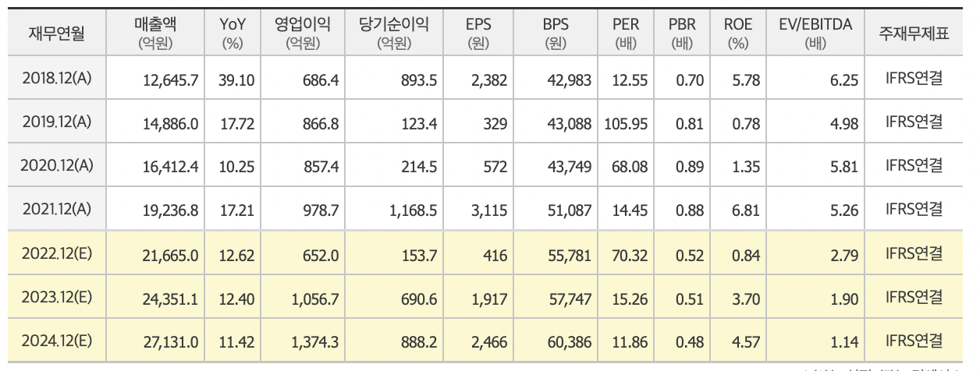Click IFRS연결 in the 2023.12(E) row

point(914,298)
